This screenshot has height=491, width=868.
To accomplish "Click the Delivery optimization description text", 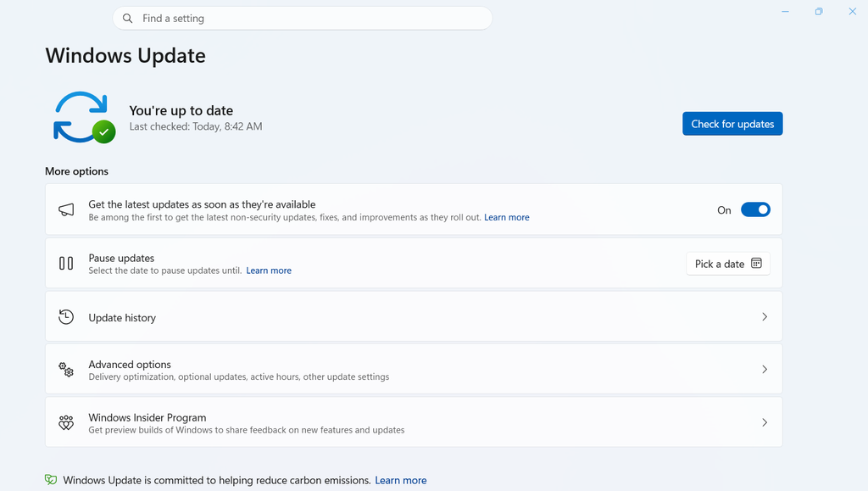I will pyautogui.click(x=238, y=377).
